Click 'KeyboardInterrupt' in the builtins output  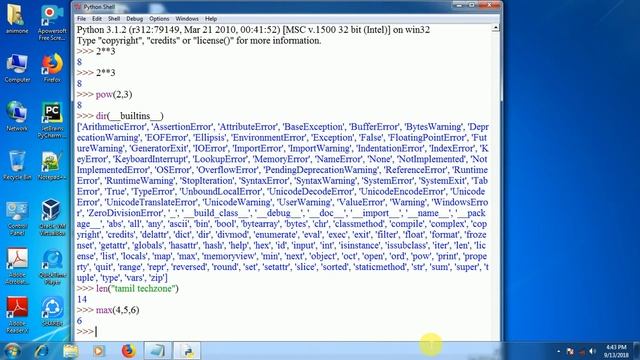150,159
